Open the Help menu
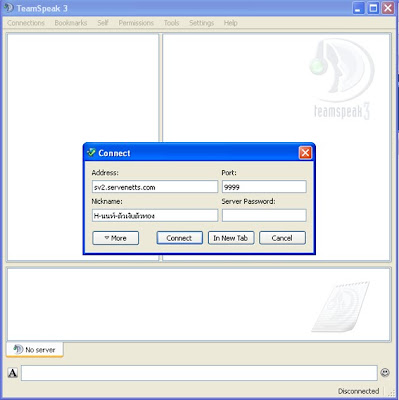Screen dimensions: 399x400 230,23
